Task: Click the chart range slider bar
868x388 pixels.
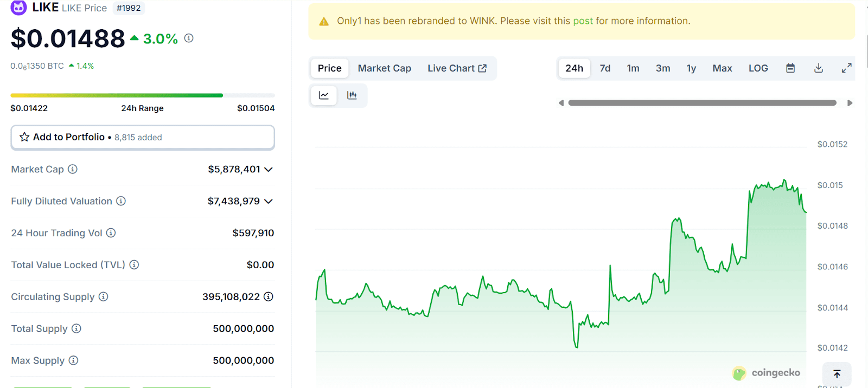Action: (x=702, y=103)
